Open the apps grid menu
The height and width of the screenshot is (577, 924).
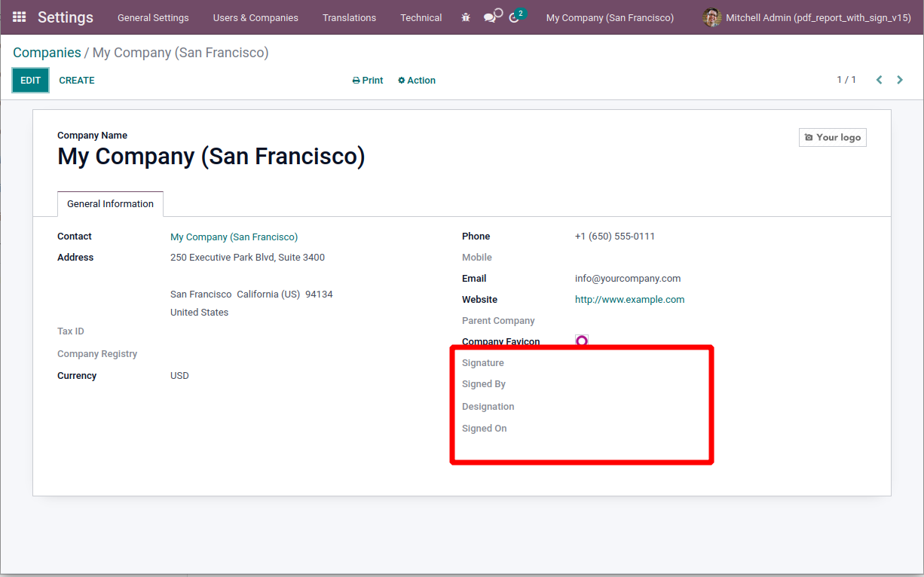click(20, 17)
